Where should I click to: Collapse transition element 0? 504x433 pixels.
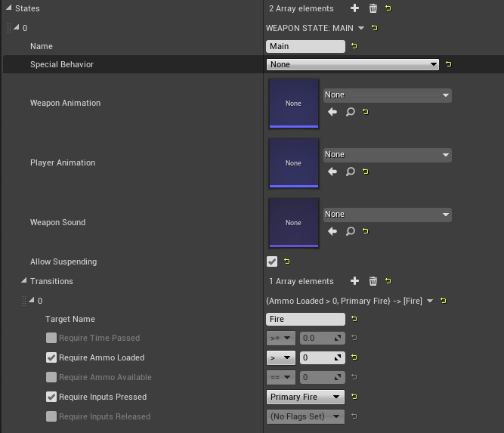point(31,300)
